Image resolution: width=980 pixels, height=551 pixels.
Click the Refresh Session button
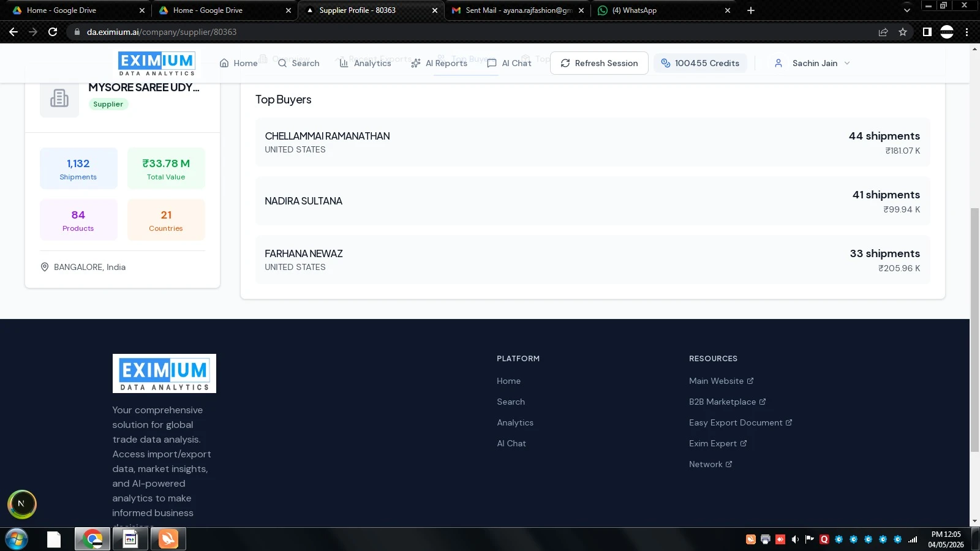(x=599, y=63)
